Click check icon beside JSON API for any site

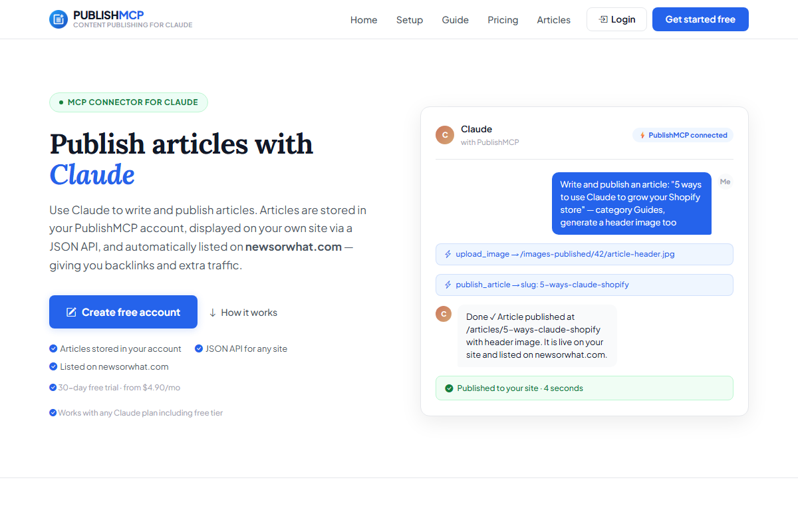199,348
